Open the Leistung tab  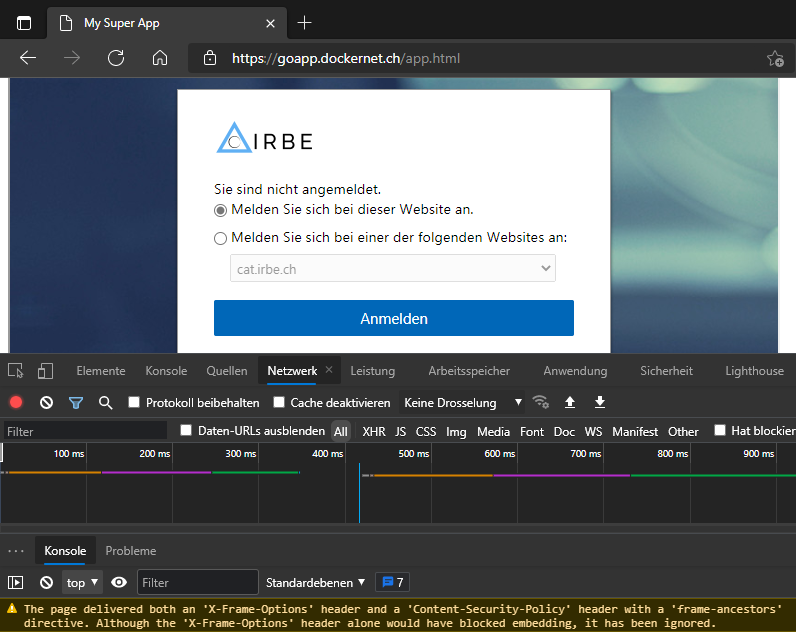click(x=372, y=371)
